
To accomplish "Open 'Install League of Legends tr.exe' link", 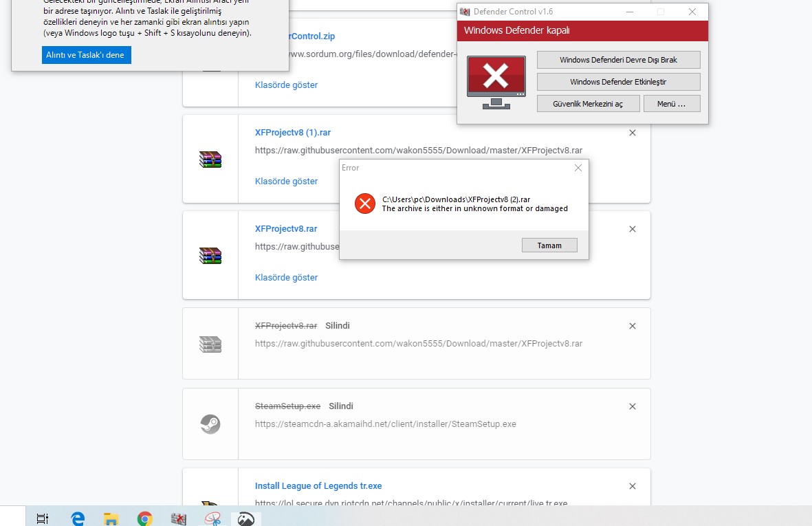I will pyautogui.click(x=318, y=485).
